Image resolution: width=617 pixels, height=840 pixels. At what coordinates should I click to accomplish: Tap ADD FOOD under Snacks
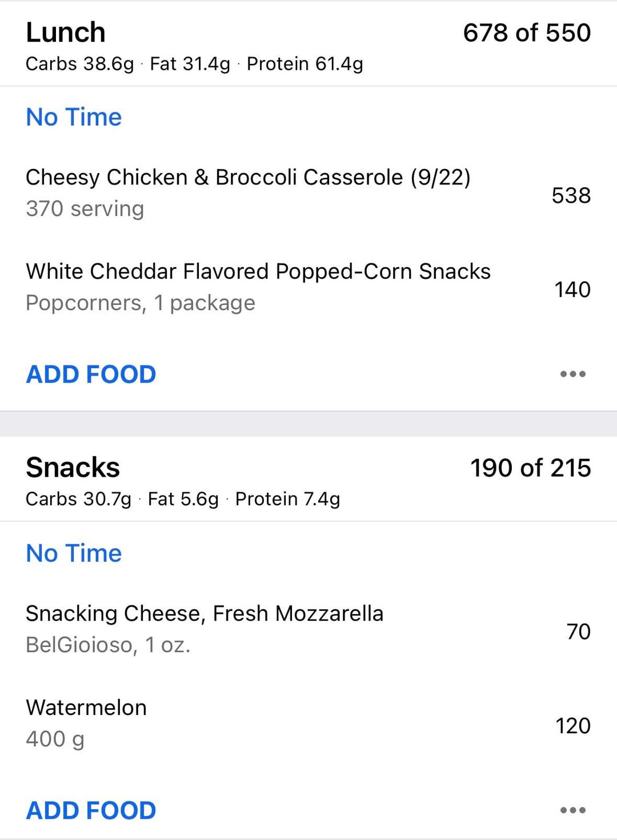pyautogui.click(x=91, y=810)
